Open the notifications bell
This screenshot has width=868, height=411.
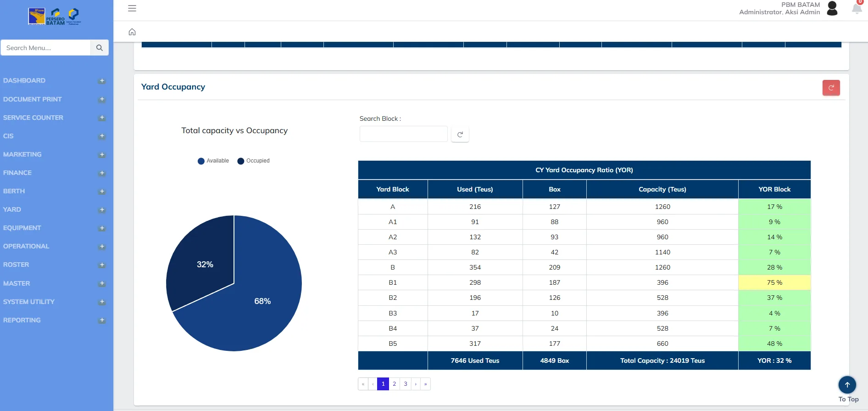tap(857, 8)
